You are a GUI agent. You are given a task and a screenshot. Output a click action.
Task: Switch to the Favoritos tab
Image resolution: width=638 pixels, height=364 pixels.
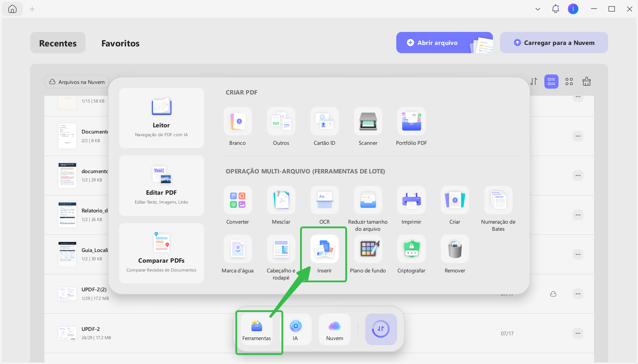(x=121, y=43)
